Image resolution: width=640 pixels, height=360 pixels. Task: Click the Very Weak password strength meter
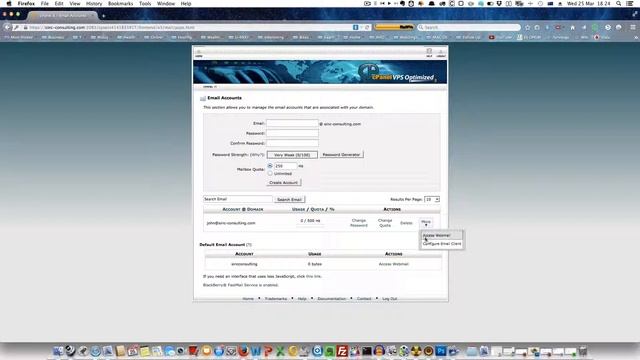pos(292,155)
